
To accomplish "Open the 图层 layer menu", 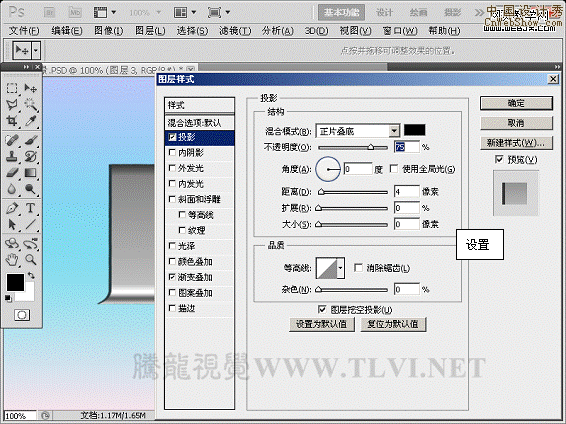I will point(150,31).
